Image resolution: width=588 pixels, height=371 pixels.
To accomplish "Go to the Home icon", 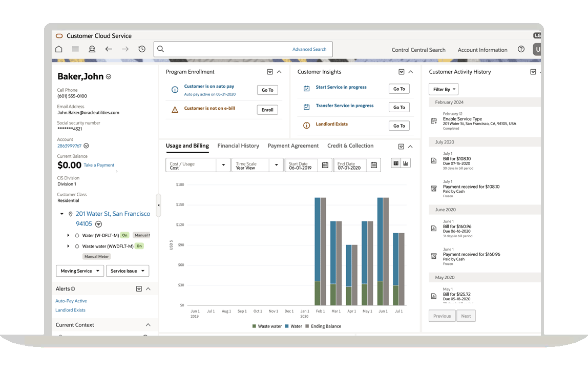I will (59, 49).
